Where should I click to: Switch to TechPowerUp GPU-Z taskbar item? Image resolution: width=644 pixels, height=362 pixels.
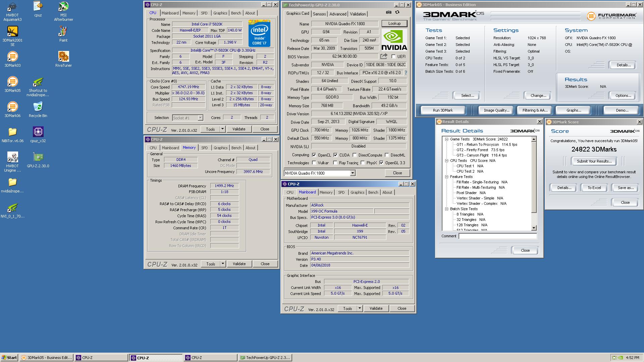265,358
